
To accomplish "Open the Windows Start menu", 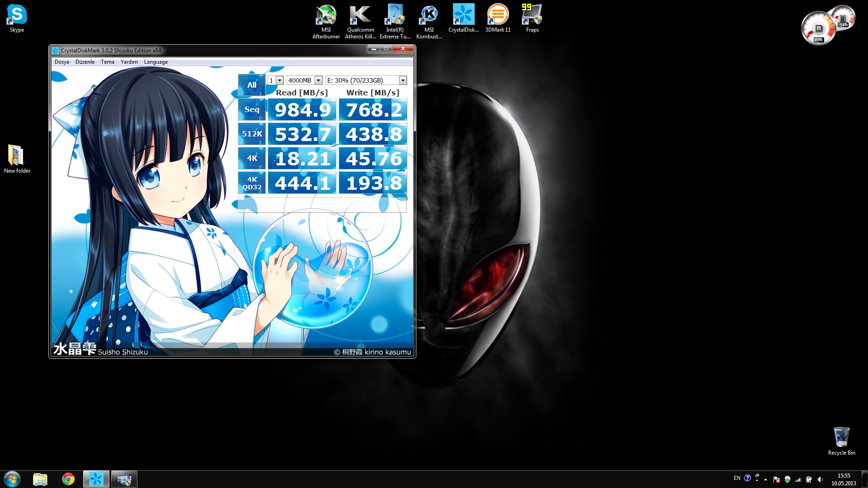I will point(12,479).
